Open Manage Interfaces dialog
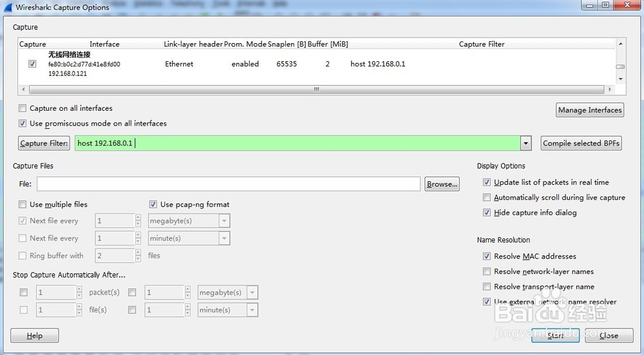644x355 pixels. click(x=590, y=110)
